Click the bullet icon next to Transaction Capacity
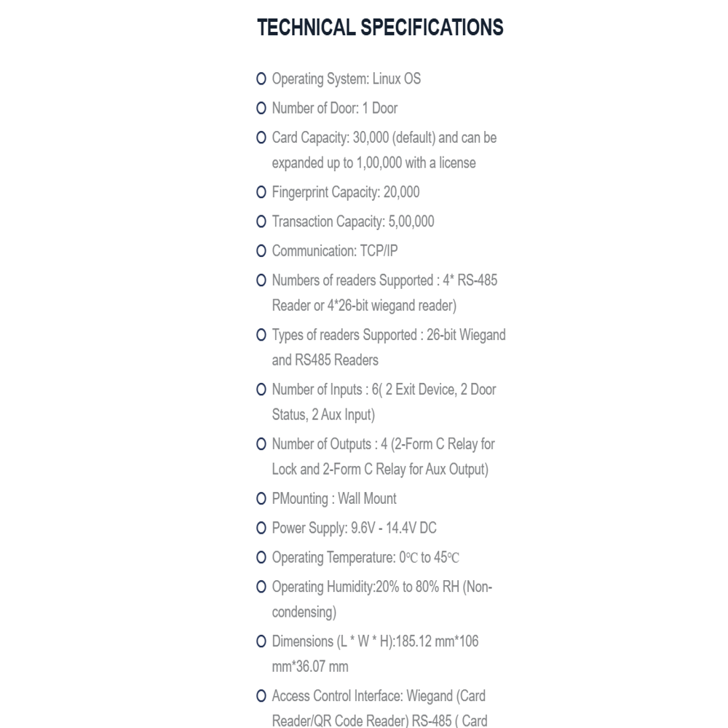 [261, 221]
